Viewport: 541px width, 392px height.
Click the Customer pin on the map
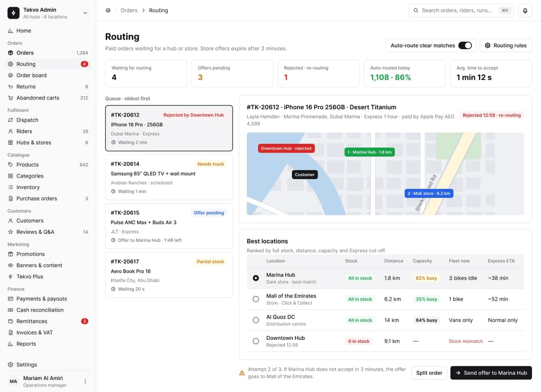(305, 174)
